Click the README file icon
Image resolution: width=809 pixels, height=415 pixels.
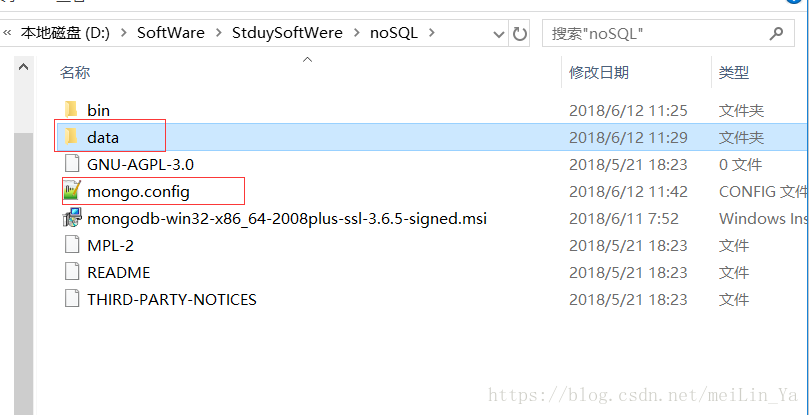point(72,272)
